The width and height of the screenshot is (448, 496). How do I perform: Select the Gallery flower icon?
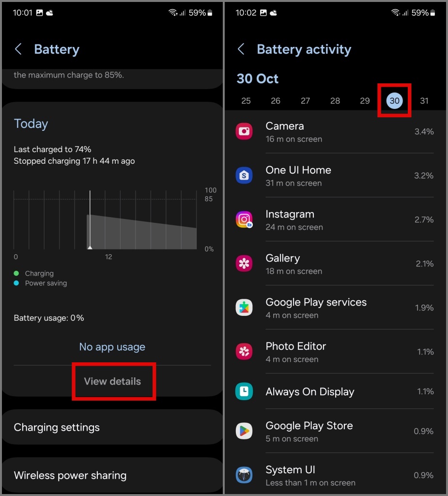click(x=244, y=263)
